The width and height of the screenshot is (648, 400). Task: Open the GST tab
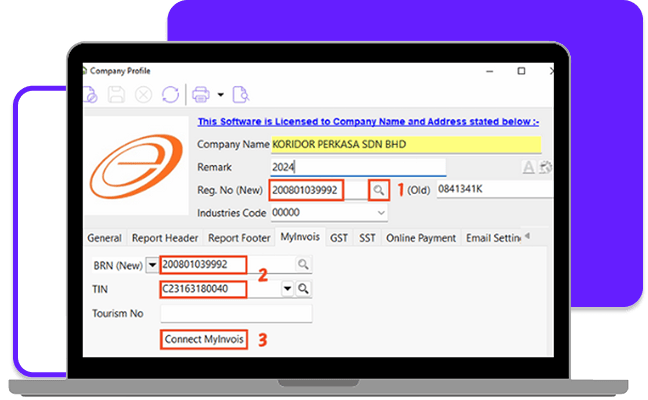coord(339,238)
